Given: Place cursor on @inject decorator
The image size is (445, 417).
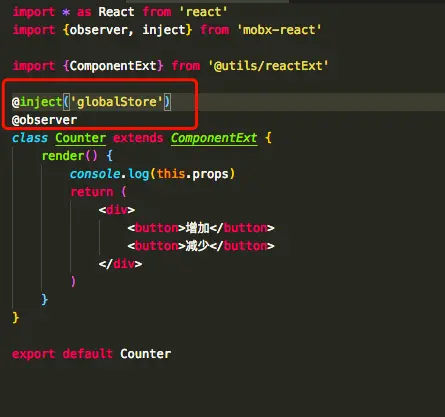Looking at the screenshot, I should pyautogui.click(x=37, y=102).
